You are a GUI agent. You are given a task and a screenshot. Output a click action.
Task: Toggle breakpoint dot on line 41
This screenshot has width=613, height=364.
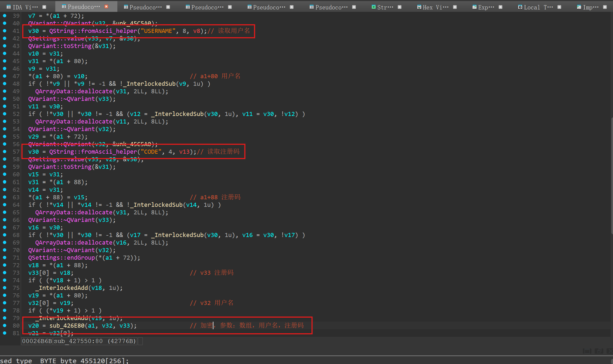pyautogui.click(x=5, y=31)
